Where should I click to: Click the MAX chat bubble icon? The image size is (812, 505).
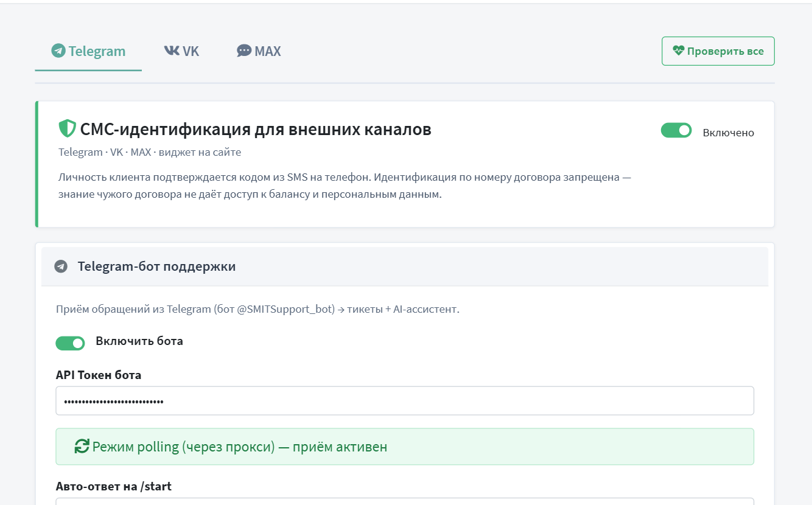point(244,51)
